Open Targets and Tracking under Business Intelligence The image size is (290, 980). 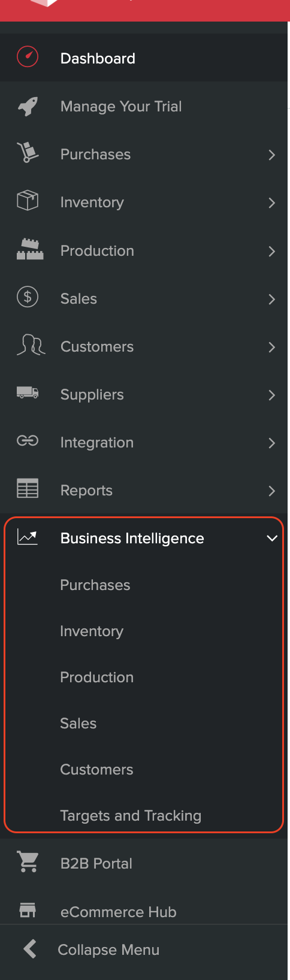click(131, 815)
